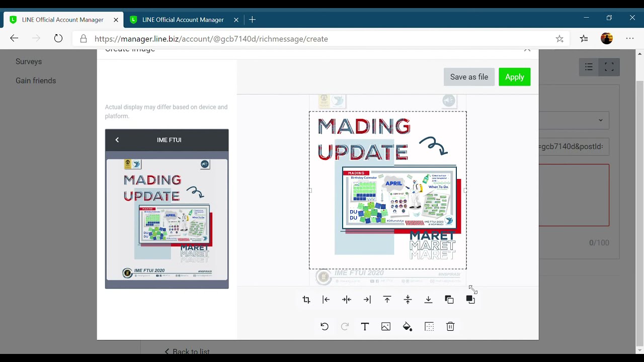
Task: Click Save as file button
Action: click(469, 77)
